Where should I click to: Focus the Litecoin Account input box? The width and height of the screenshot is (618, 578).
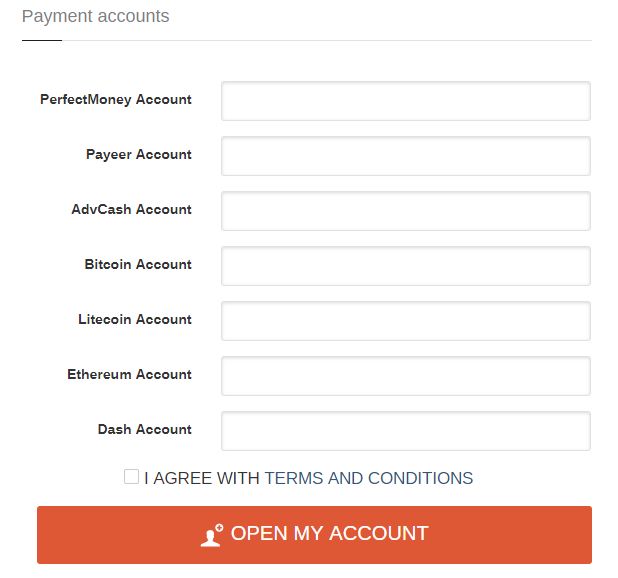click(x=406, y=321)
